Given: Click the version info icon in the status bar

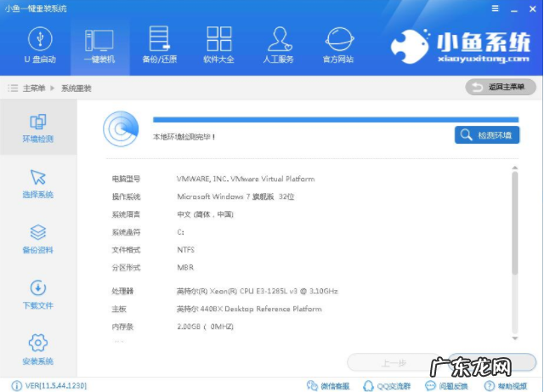Looking at the screenshot, I should click(x=17, y=386).
